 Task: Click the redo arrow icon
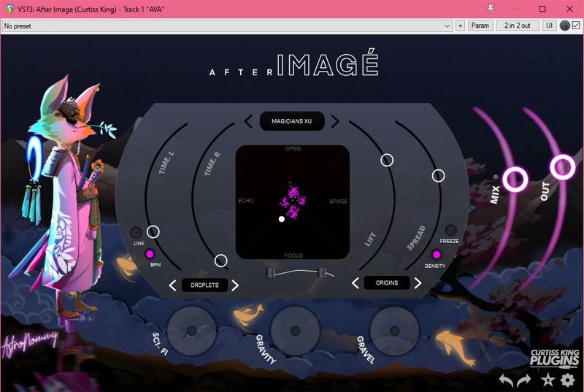click(524, 380)
